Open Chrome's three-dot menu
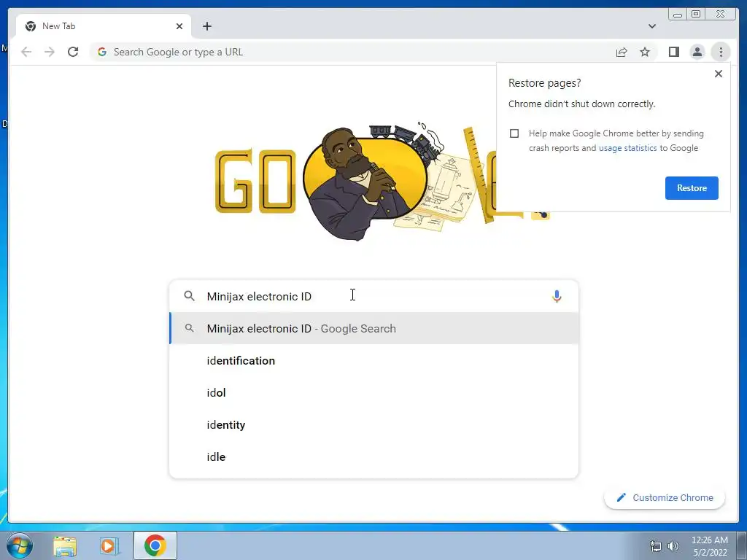This screenshot has width=747, height=560. point(720,52)
